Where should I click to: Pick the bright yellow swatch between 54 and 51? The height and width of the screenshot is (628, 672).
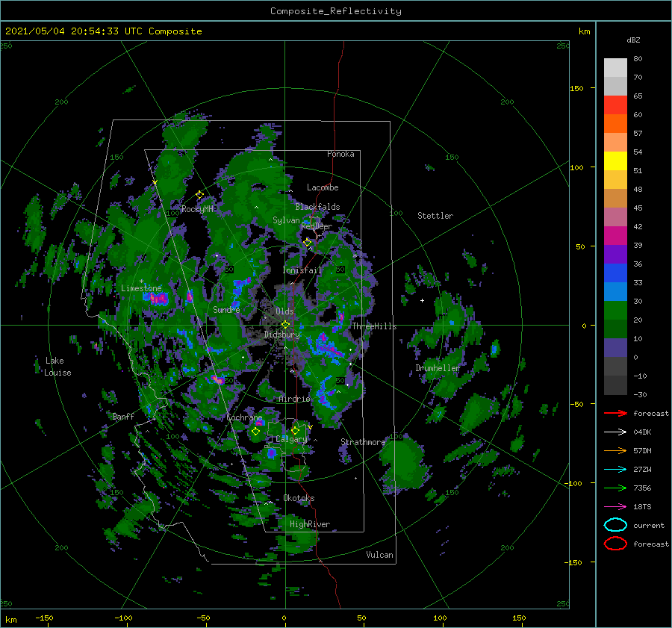click(615, 161)
